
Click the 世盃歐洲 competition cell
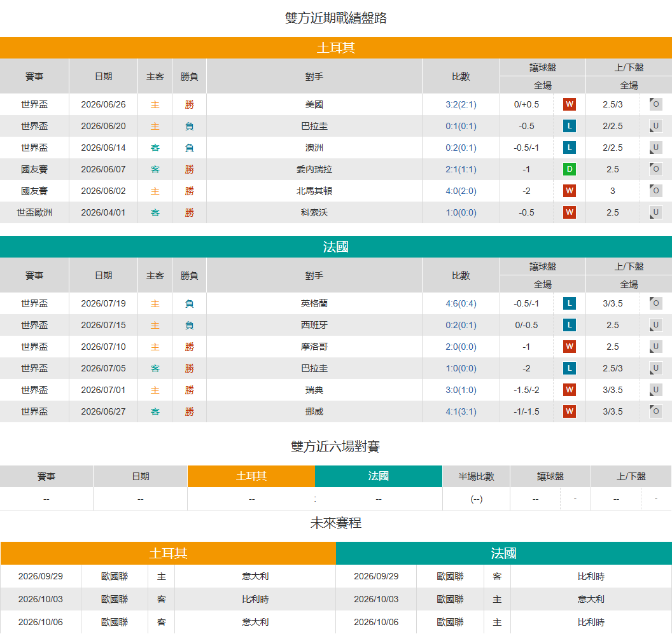tap(34, 212)
